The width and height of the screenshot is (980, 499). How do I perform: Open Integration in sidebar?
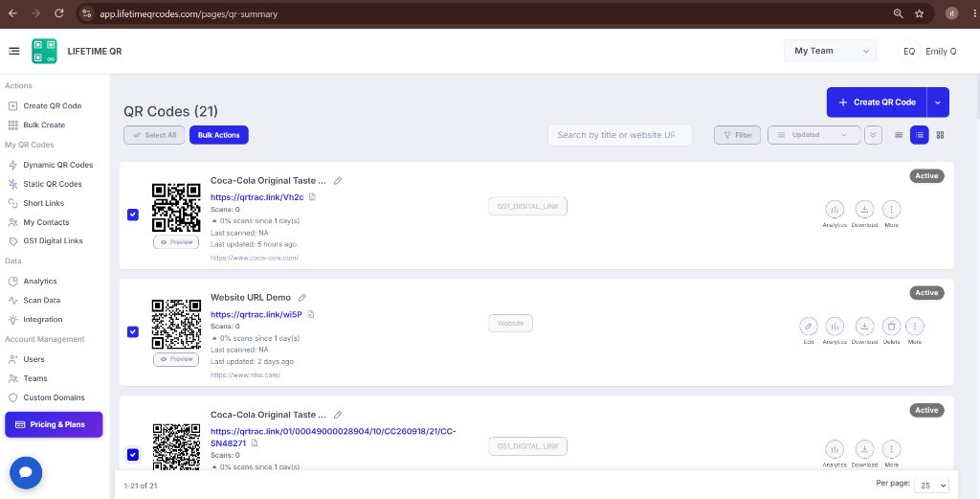pyautogui.click(x=42, y=320)
